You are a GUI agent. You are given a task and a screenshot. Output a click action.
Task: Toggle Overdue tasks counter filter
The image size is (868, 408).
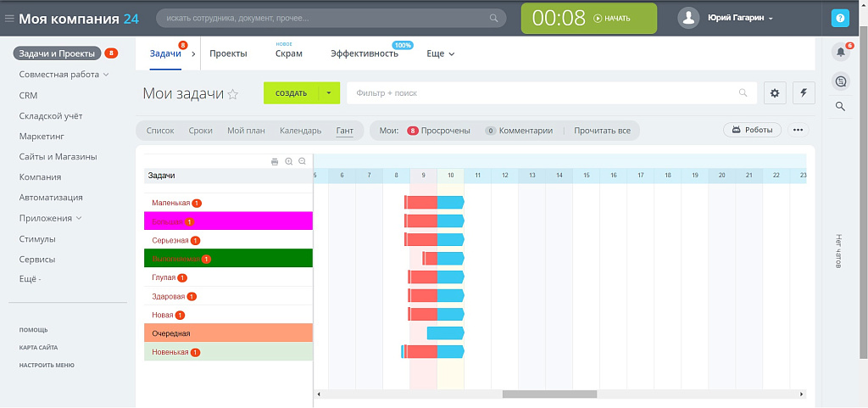coord(439,131)
